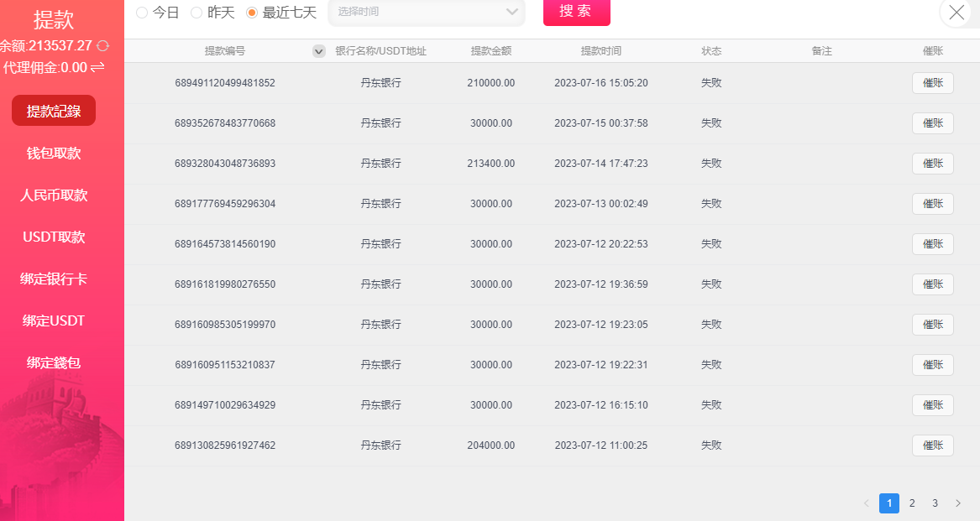Select the 今日 radio option
The width and height of the screenshot is (980, 521).
click(x=142, y=13)
